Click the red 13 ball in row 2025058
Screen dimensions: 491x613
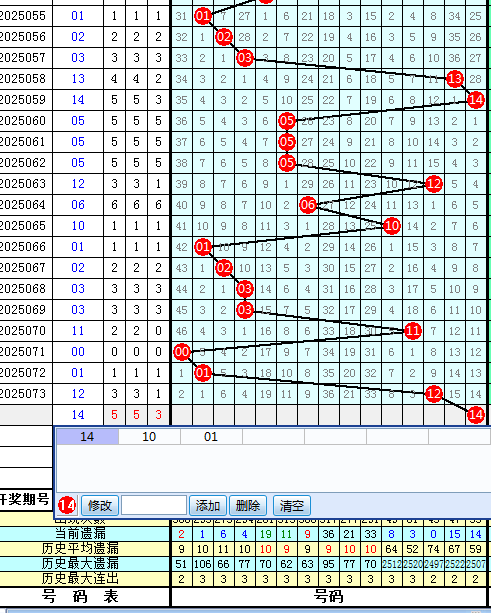[x=455, y=79]
